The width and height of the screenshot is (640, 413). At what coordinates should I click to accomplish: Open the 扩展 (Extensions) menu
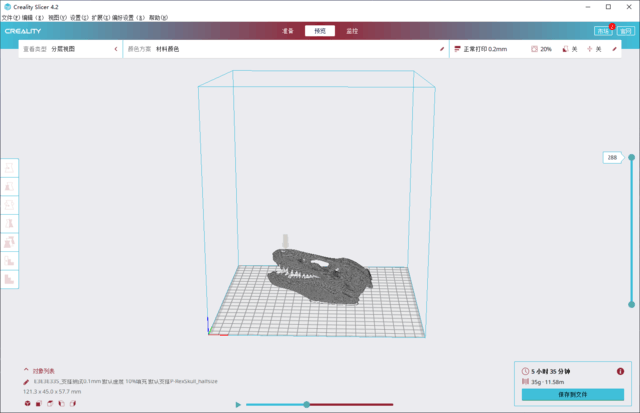pos(100,18)
